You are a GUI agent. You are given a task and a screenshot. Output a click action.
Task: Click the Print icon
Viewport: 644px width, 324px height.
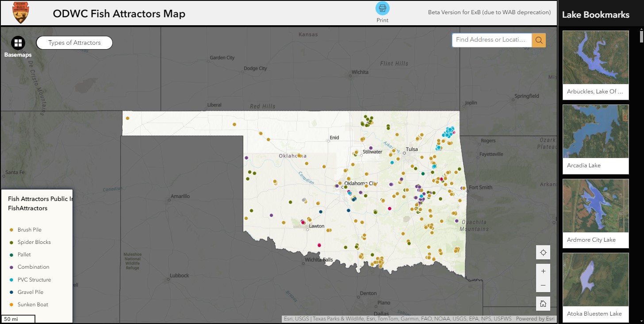click(x=382, y=8)
